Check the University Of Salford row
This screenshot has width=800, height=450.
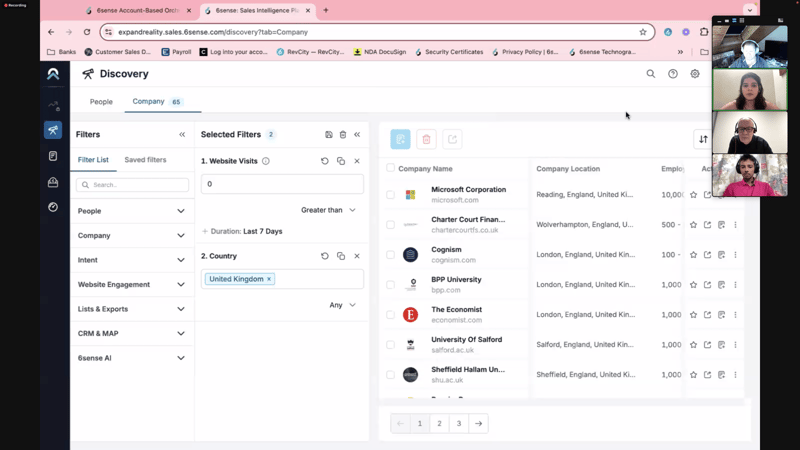(x=390, y=345)
